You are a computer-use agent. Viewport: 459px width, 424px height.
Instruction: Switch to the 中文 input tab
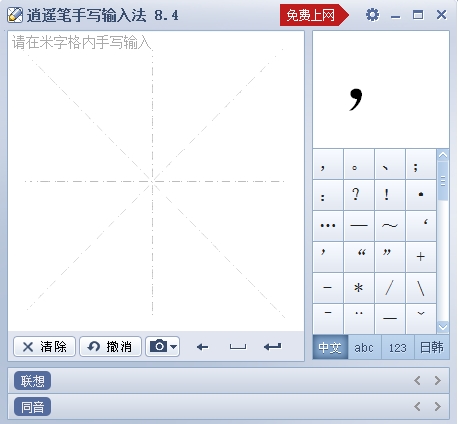point(330,348)
